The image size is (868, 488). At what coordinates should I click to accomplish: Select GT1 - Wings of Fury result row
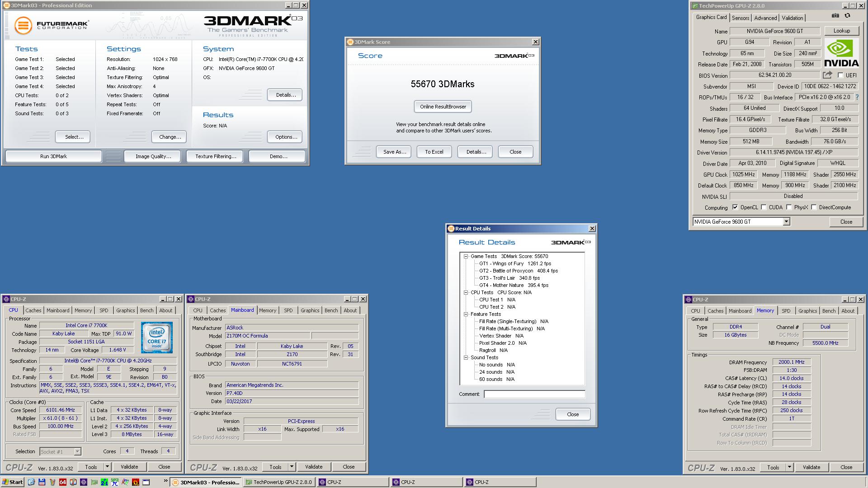[515, 263]
